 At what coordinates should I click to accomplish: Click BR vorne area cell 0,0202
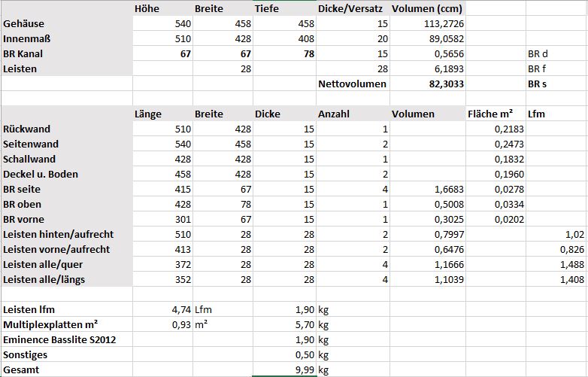[496, 219]
